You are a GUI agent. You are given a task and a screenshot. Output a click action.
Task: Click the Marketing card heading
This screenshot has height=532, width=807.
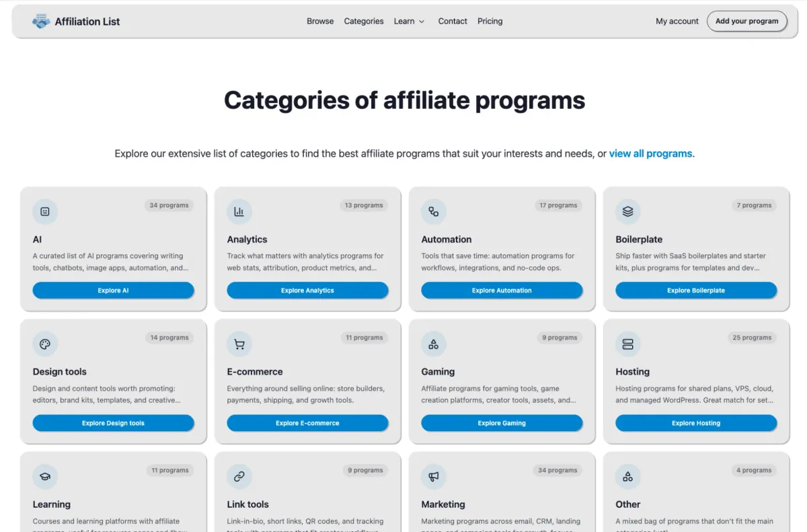pos(443,504)
